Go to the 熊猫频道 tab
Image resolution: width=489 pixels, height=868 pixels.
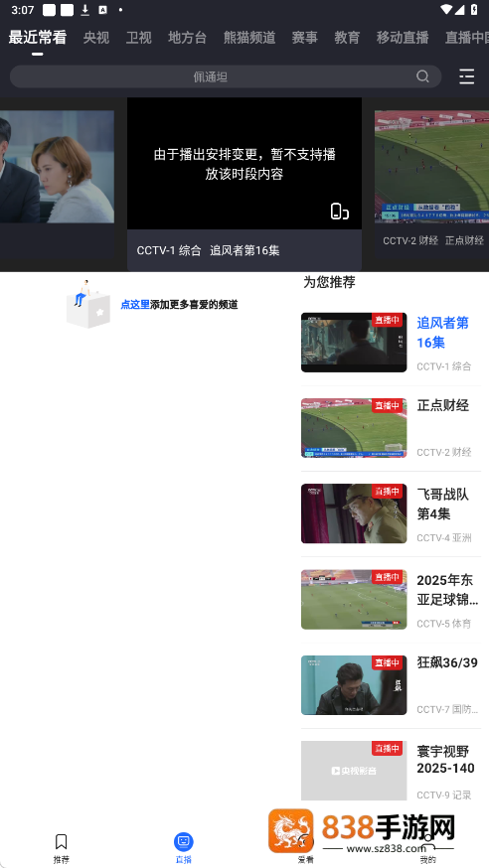tap(249, 38)
